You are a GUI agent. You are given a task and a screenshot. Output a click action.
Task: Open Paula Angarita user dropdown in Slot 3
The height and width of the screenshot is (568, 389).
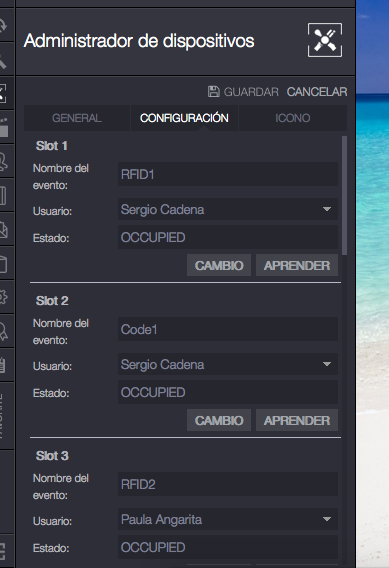click(228, 519)
